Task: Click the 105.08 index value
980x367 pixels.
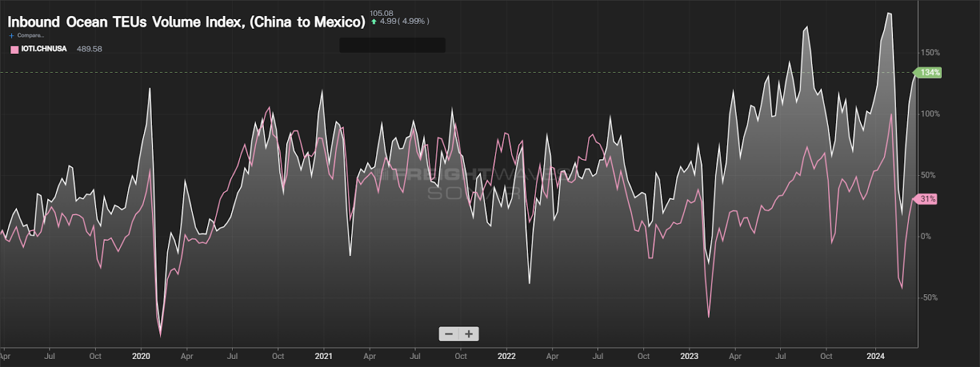Action: click(382, 13)
